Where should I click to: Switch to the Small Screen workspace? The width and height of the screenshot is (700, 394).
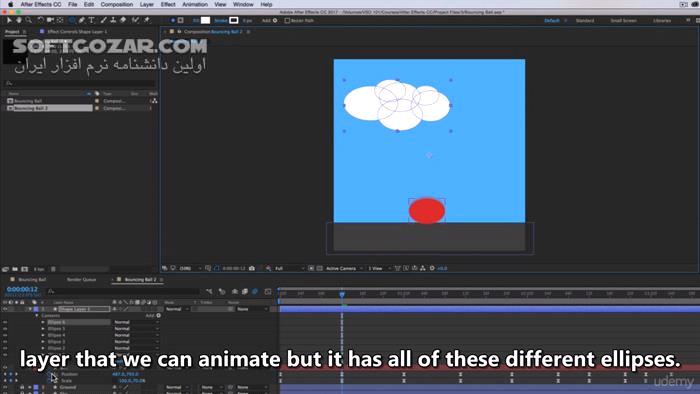(623, 21)
